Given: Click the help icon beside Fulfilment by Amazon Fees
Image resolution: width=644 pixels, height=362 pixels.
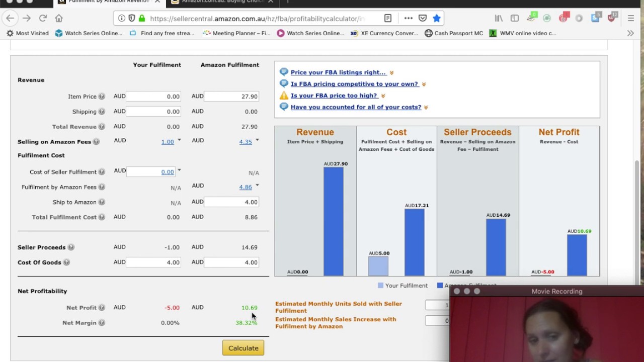Looking at the screenshot, I should coord(102,187).
